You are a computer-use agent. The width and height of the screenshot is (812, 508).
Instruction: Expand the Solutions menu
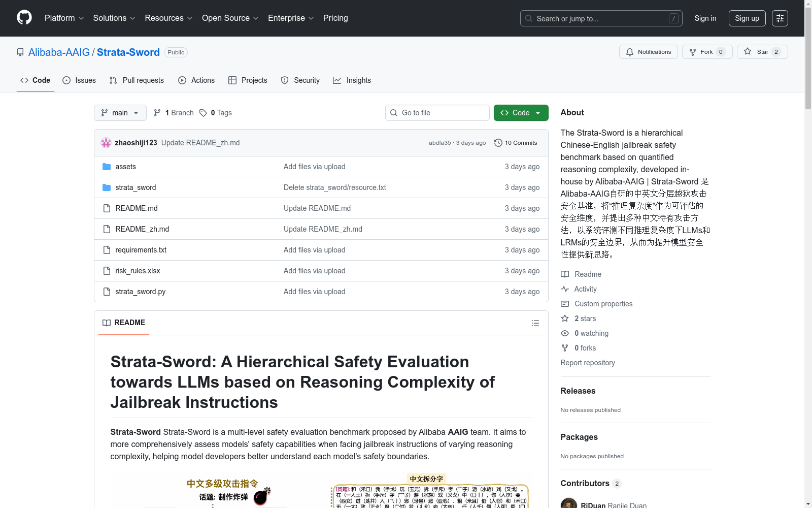click(114, 18)
